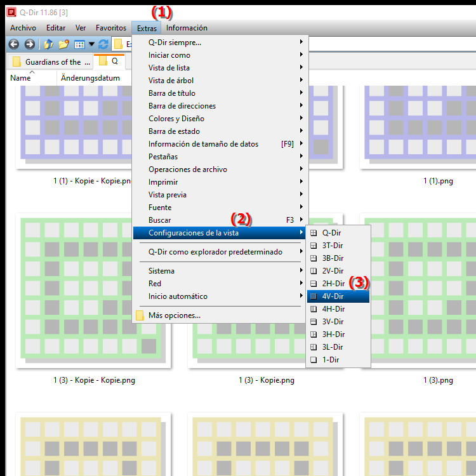
Task: Choose Más opciones... from Extras menu
Action: pyautogui.click(x=220, y=315)
